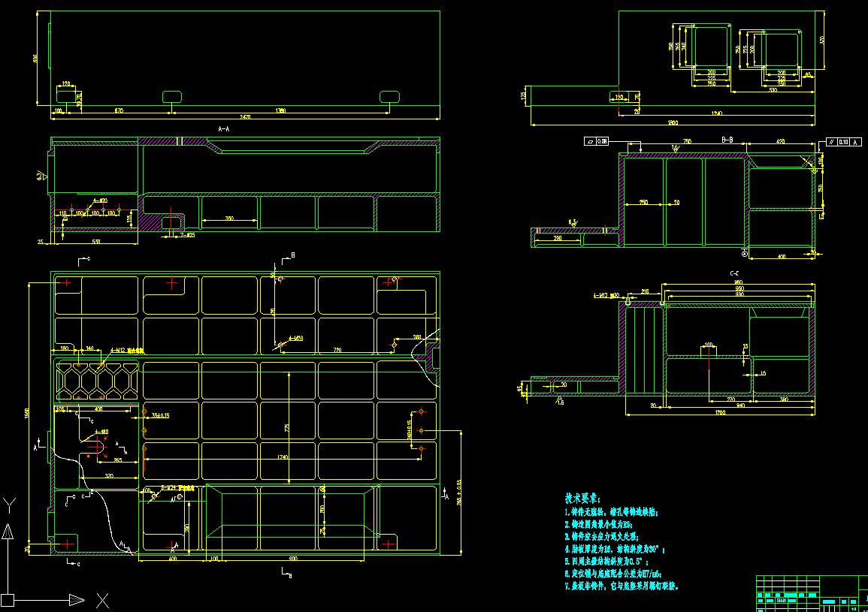This screenshot has width=868, height=612.
Task: Select the circled datum A symbol under B-B view
Action: coord(745,253)
